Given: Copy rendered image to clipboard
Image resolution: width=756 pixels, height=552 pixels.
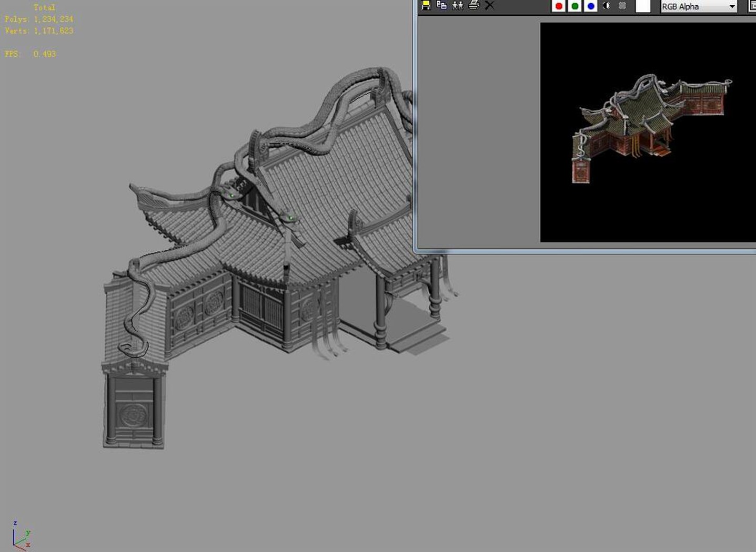Looking at the screenshot, I should click(441, 5).
